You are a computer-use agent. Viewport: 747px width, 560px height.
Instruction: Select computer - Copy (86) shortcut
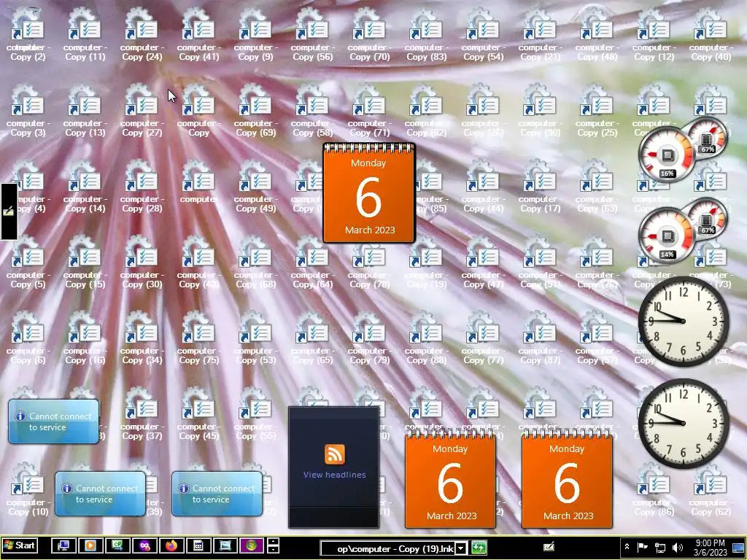tap(654, 489)
